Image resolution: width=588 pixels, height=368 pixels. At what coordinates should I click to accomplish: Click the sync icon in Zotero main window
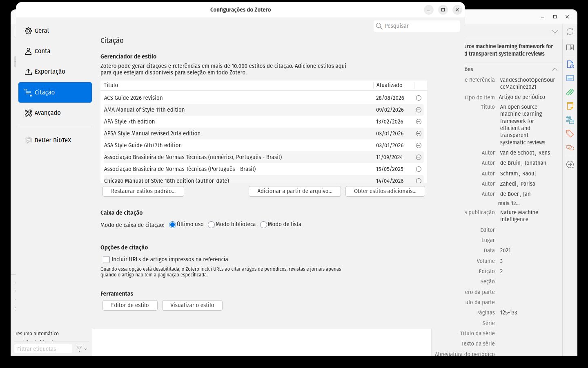(570, 31)
